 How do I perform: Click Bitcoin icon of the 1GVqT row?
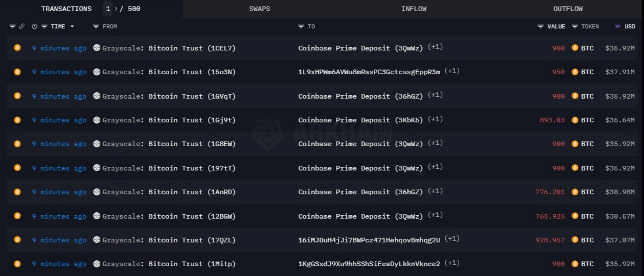click(x=17, y=96)
